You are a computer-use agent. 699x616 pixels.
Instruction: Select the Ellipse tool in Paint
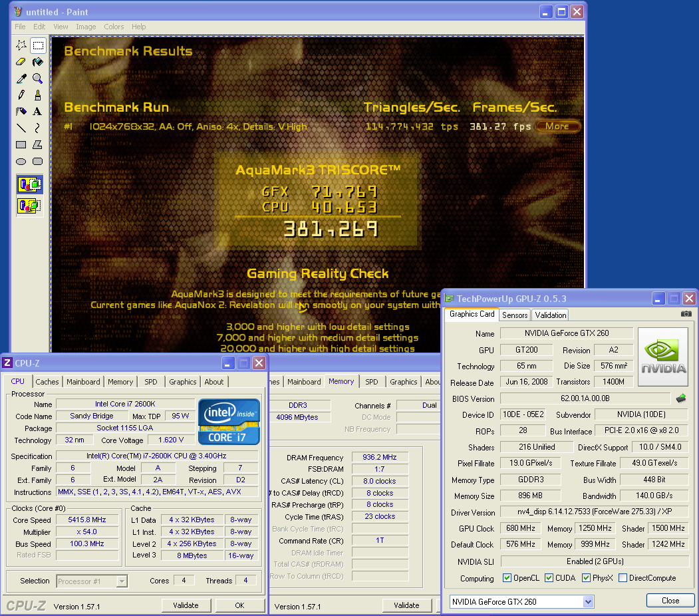point(21,162)
